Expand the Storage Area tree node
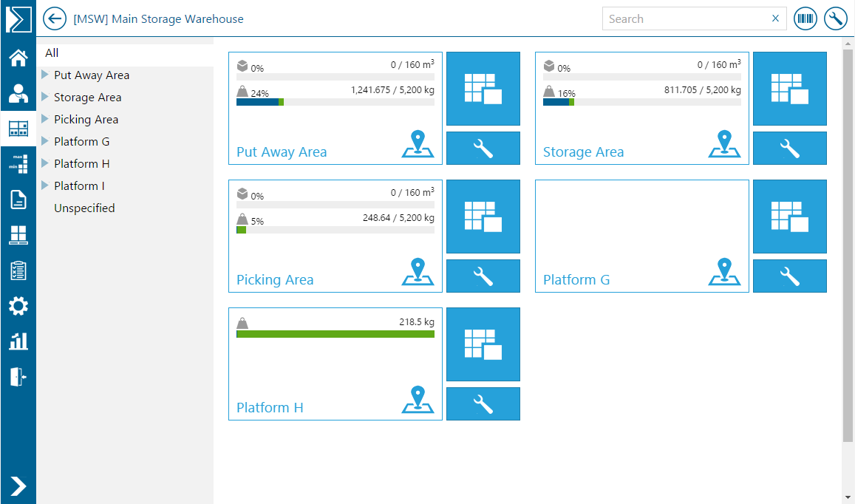 (46, 98)
